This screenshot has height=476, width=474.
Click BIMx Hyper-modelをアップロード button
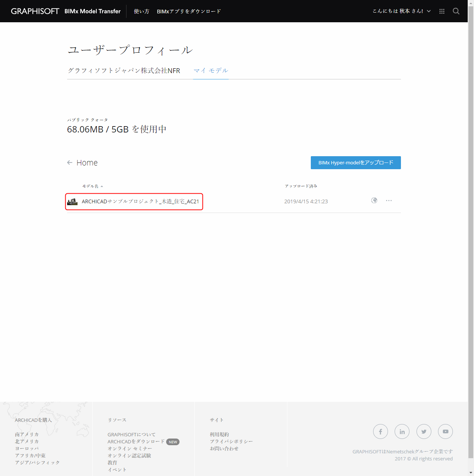pos(356,163)
